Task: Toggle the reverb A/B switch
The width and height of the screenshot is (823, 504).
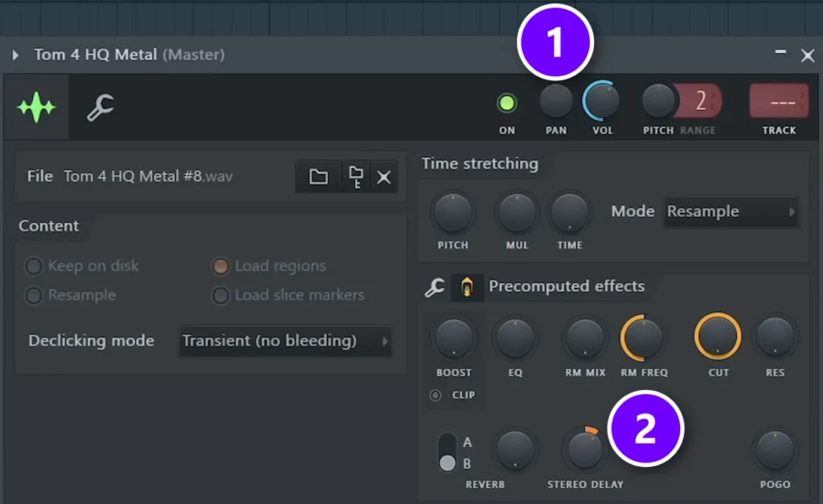Action: coord(447,452)
